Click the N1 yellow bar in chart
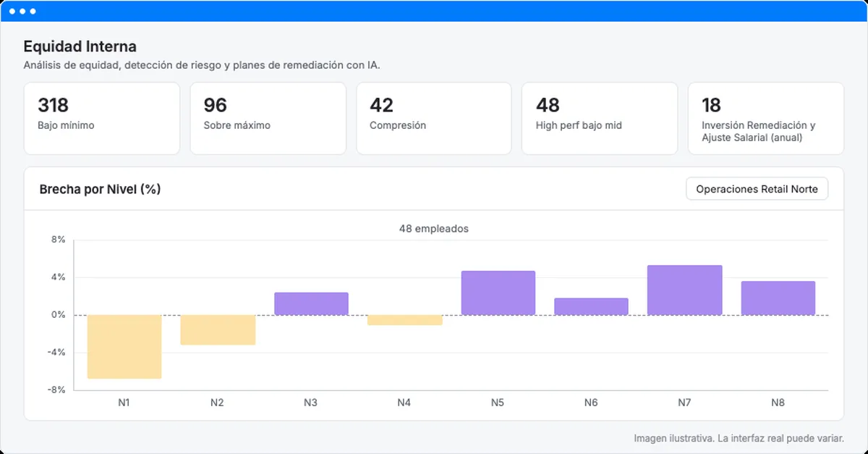 click(124, 347)
